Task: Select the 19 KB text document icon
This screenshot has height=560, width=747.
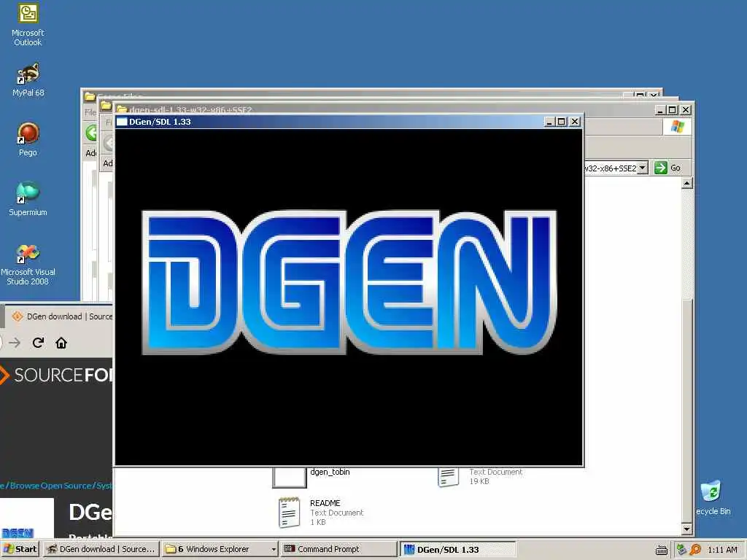Action: point(449,477)
